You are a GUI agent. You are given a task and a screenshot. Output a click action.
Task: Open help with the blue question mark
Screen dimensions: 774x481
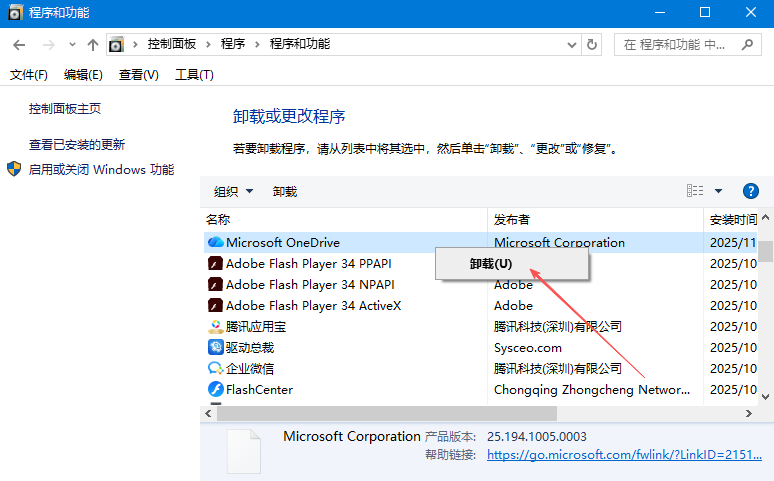coord(751,191)
